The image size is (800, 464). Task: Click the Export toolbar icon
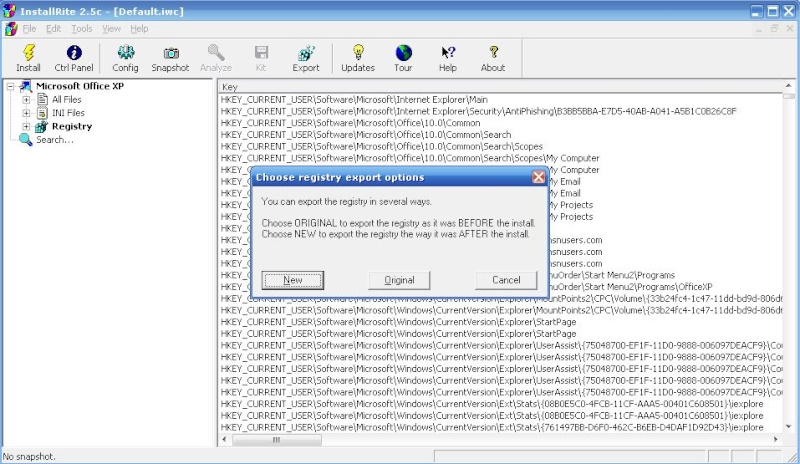coord(306,53)
